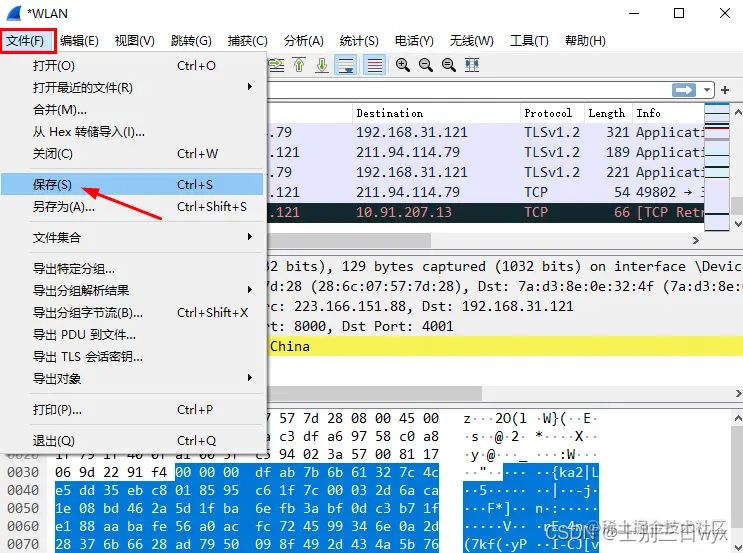Viewport: 743px width, 553px height.
Task: Select the packet row destined to 10.91.207.13
Action: 486,212
